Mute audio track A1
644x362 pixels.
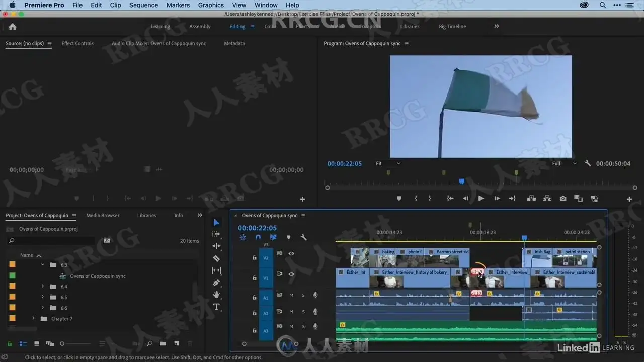pos(291,295)
